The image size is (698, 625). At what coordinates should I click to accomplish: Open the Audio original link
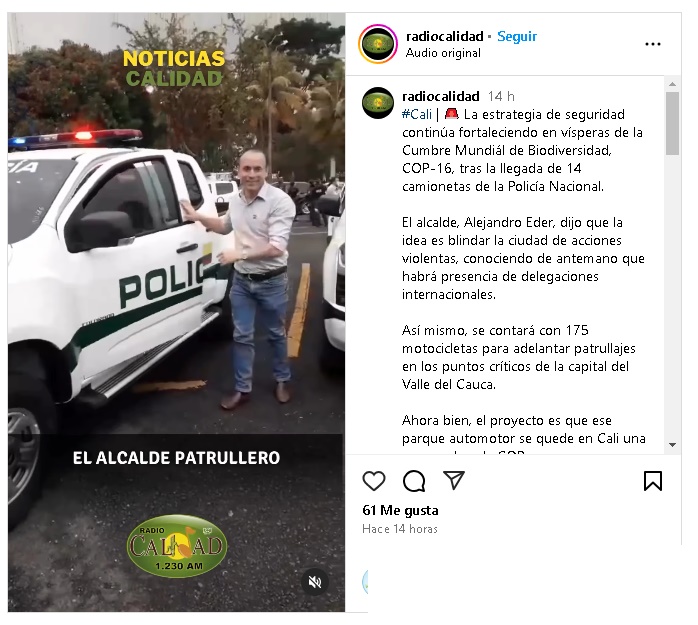coord(443,53)
